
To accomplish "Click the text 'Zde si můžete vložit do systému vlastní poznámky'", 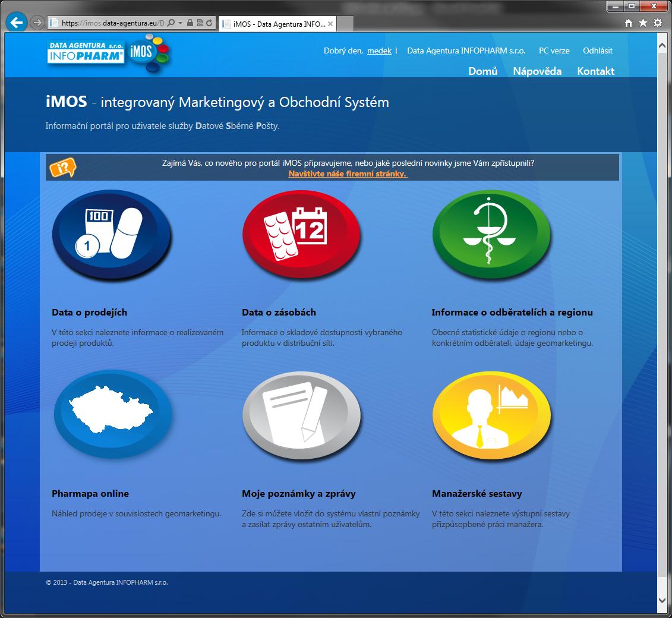I will [x=331, y=513].
